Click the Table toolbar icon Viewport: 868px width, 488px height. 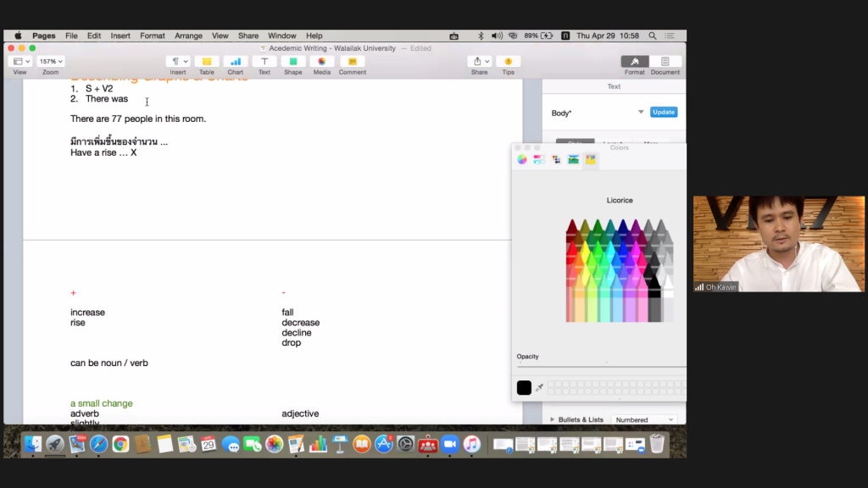coord(207,62)
